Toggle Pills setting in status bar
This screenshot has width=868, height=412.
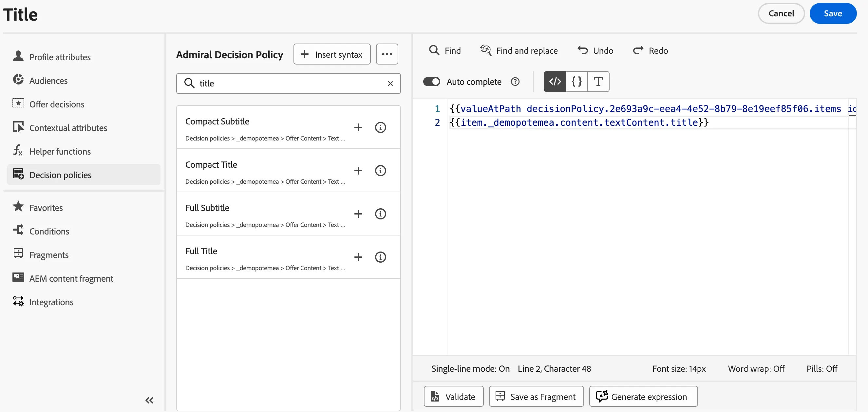pos(822,368)
